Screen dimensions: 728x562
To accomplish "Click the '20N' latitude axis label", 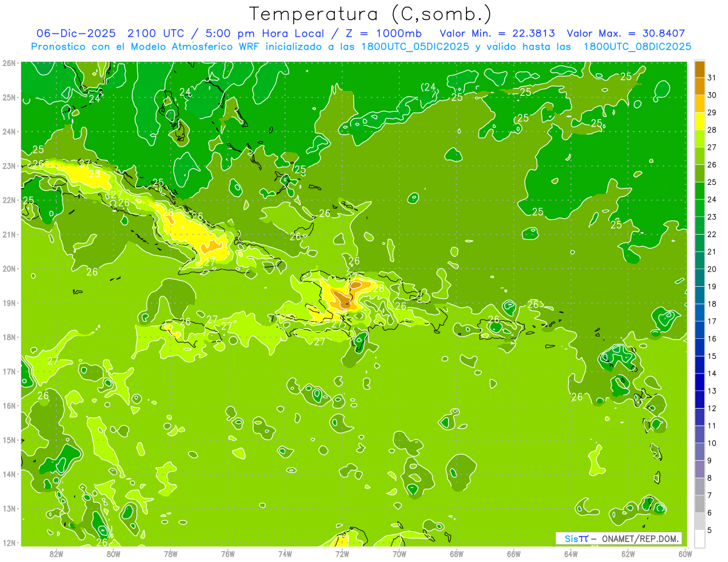I will tap(8, 269).
